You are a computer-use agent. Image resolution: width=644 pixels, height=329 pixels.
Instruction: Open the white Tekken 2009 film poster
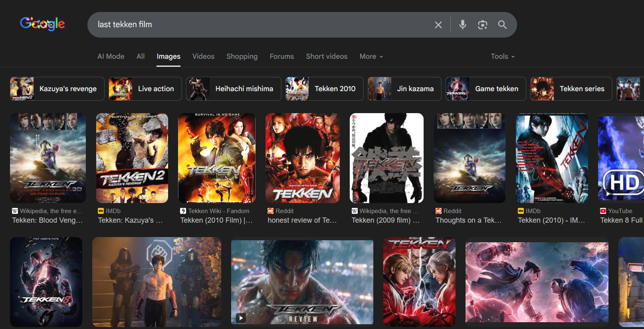point(386,158)
